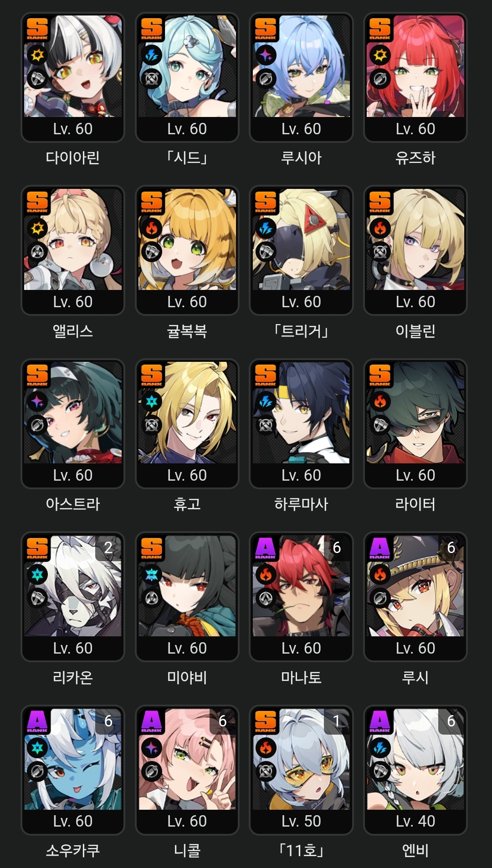This screenshot has height=868, width=492.
Task: Select the 앨리스 character name label
Action: coord(73,331)
